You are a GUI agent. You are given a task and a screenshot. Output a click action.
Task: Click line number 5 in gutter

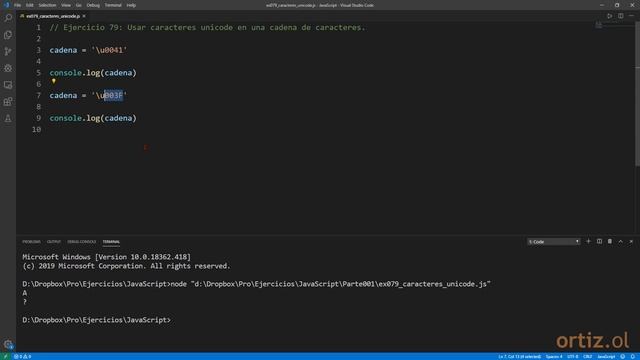(x=38, y=73)
